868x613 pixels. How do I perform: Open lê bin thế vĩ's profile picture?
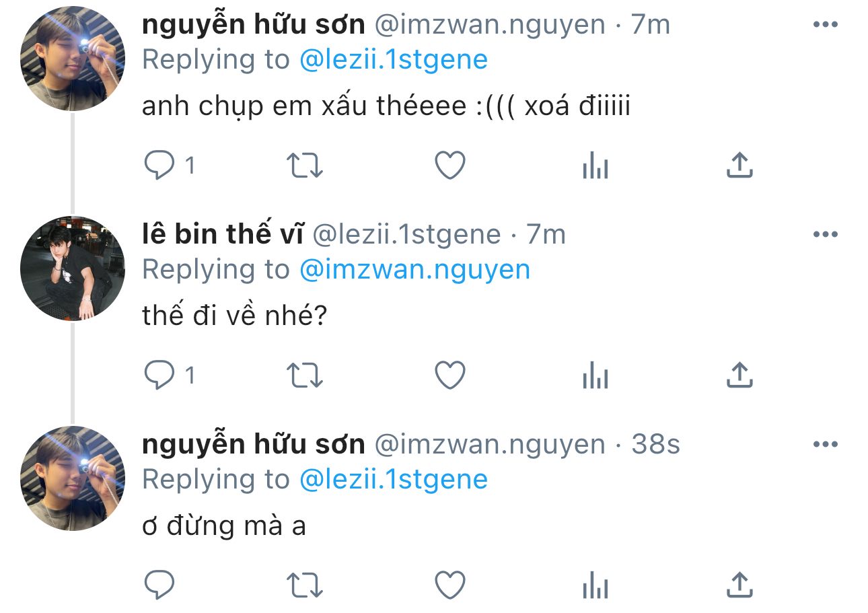[73, 268]
